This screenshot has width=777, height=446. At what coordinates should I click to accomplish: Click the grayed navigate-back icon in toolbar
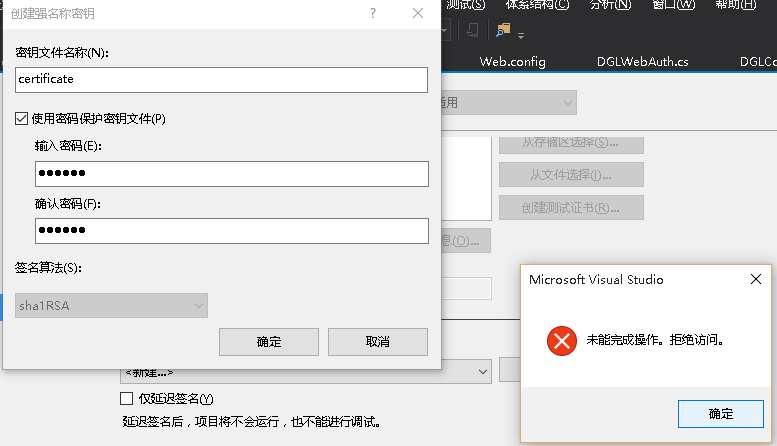472,31
